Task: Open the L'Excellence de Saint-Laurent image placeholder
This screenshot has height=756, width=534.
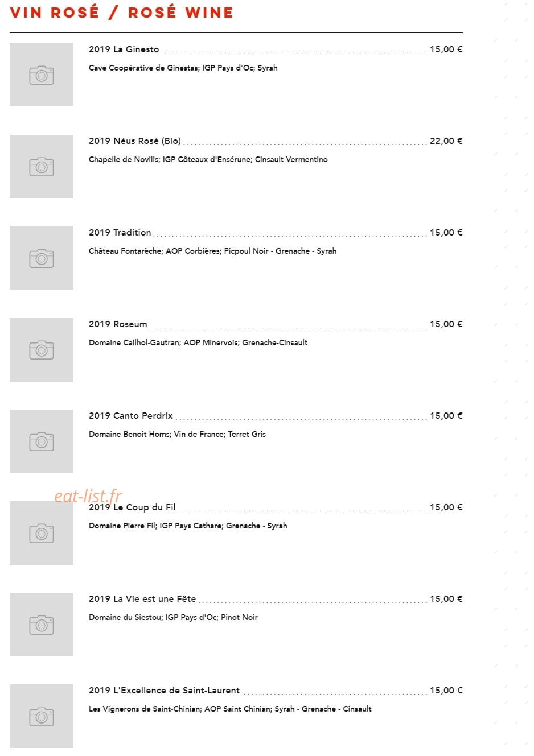Action: point(42,716)
